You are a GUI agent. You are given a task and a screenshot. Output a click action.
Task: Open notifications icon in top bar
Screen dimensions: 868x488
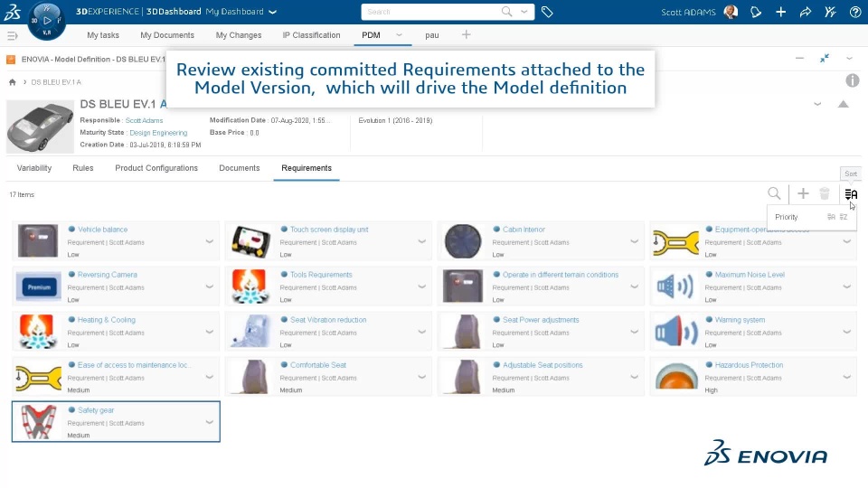click(x=756, y=12)
